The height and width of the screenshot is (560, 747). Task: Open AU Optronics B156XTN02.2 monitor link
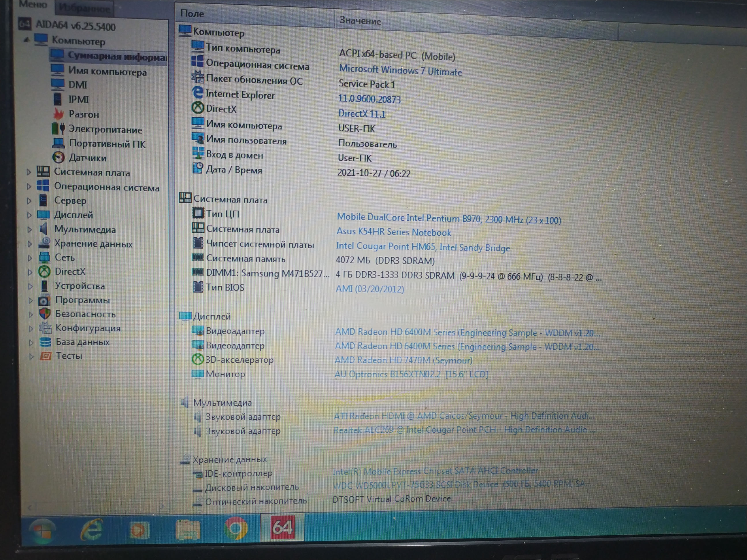pos(411,374)
